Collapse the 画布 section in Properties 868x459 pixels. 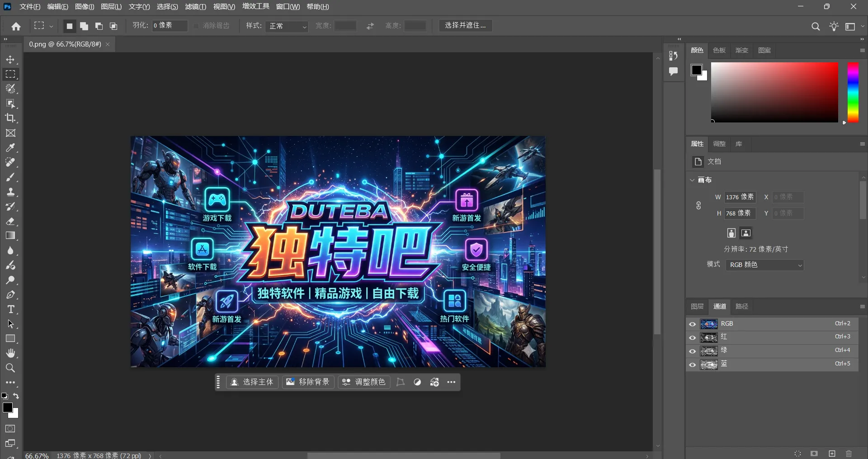[x=693, y=179]
